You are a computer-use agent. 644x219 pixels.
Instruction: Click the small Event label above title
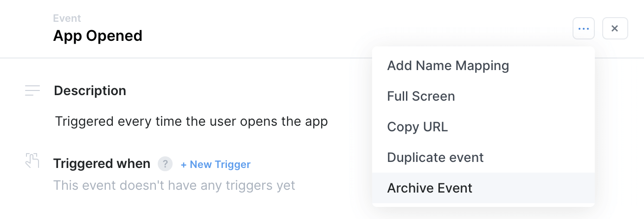(67, 19)
